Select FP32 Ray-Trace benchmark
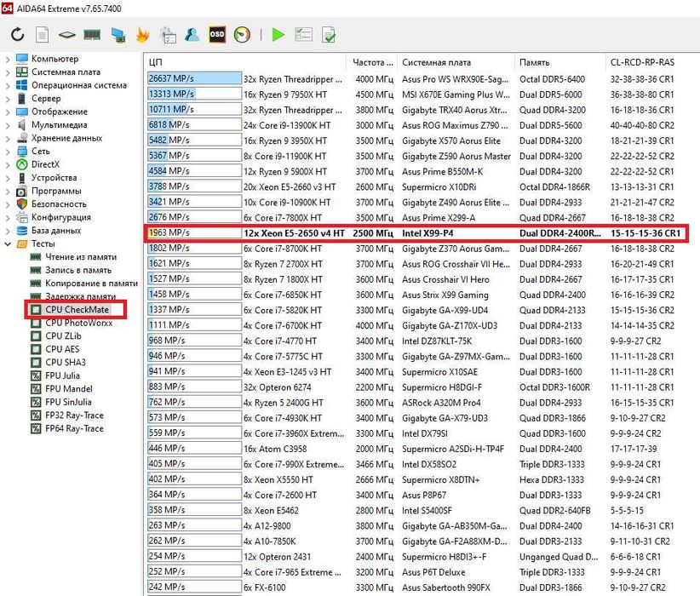Viewport: 700px width, 596px height. pos(74,415)
